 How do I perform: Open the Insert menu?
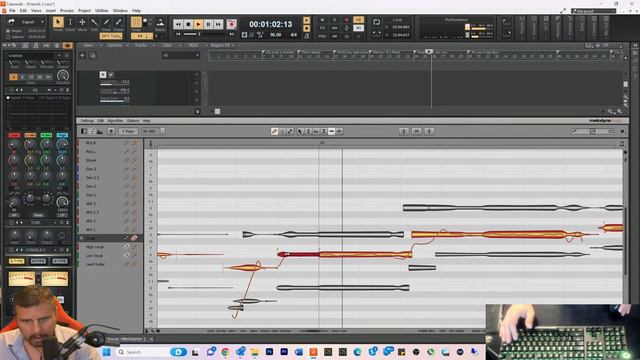tap(51, 11)
